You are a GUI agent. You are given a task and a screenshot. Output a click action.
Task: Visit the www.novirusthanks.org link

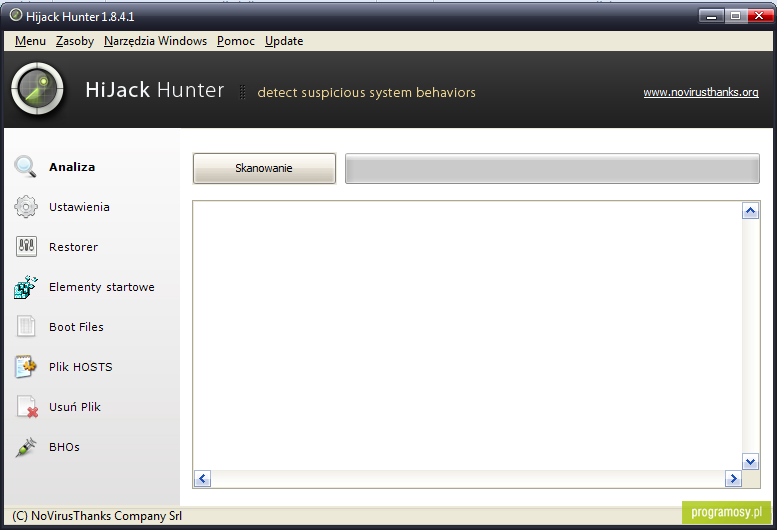[701, 93]
